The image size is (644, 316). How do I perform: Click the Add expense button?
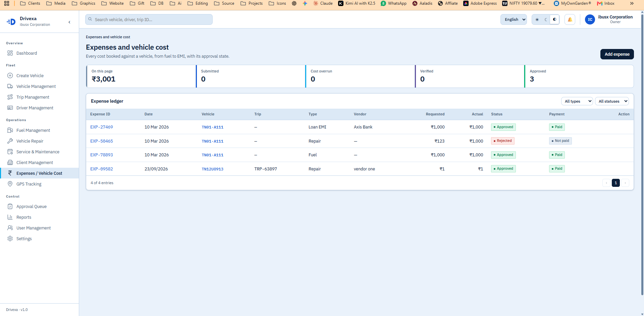click(617, 54)
